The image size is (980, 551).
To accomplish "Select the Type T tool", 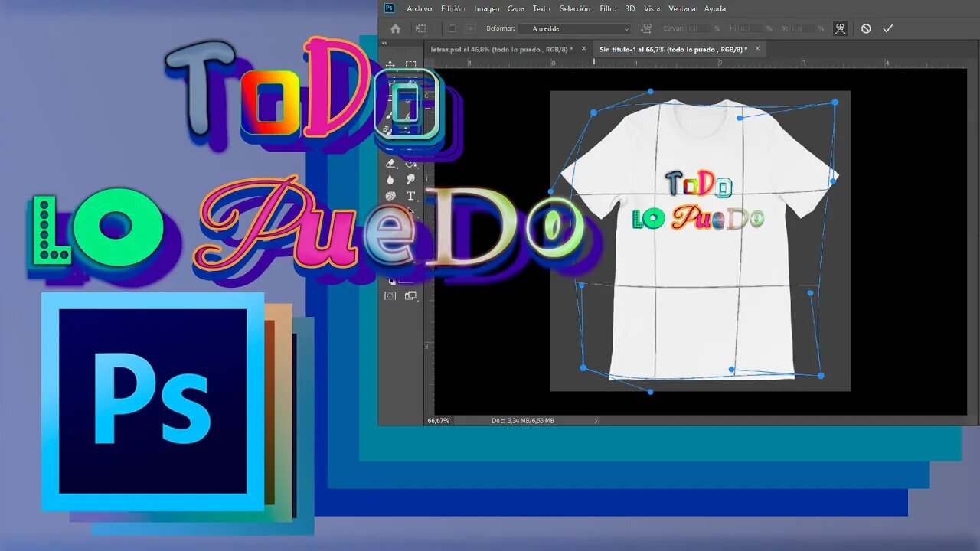I will 410,196.
